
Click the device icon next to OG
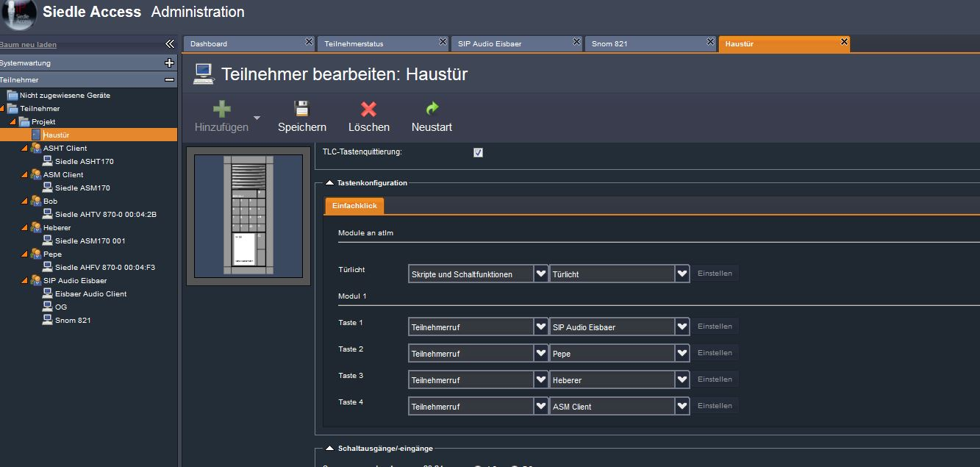coord(48,307)
